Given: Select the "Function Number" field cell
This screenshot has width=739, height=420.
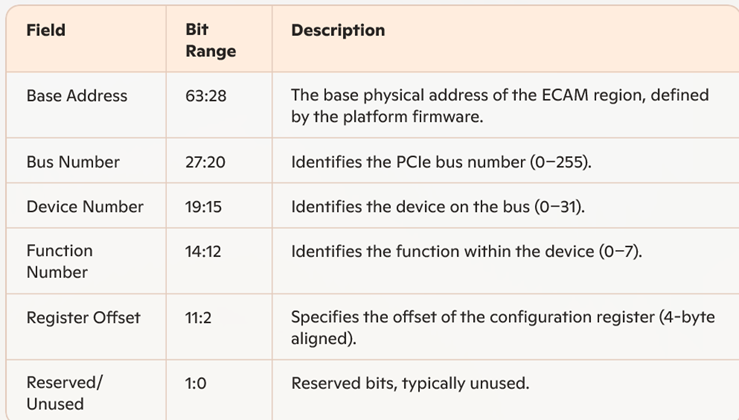Looking at the screenshot, I should coord(59,261).
